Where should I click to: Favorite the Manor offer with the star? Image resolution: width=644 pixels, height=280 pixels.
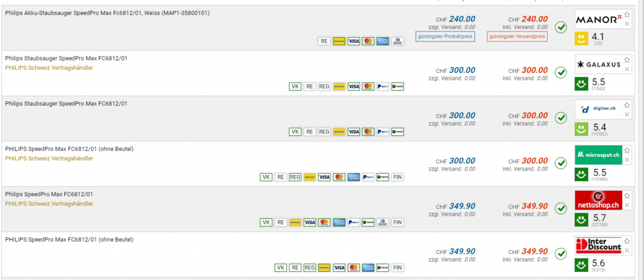pyautogui.click(x=626, y=14)
